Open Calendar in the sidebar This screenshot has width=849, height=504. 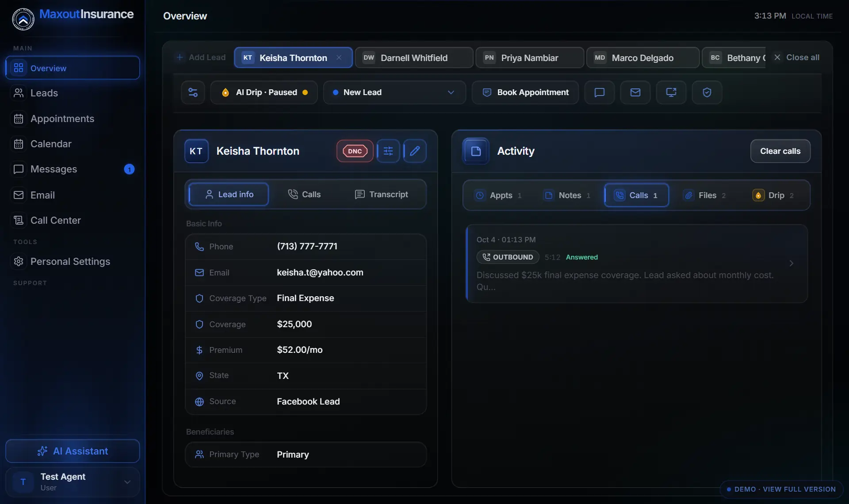pos(73,144)
